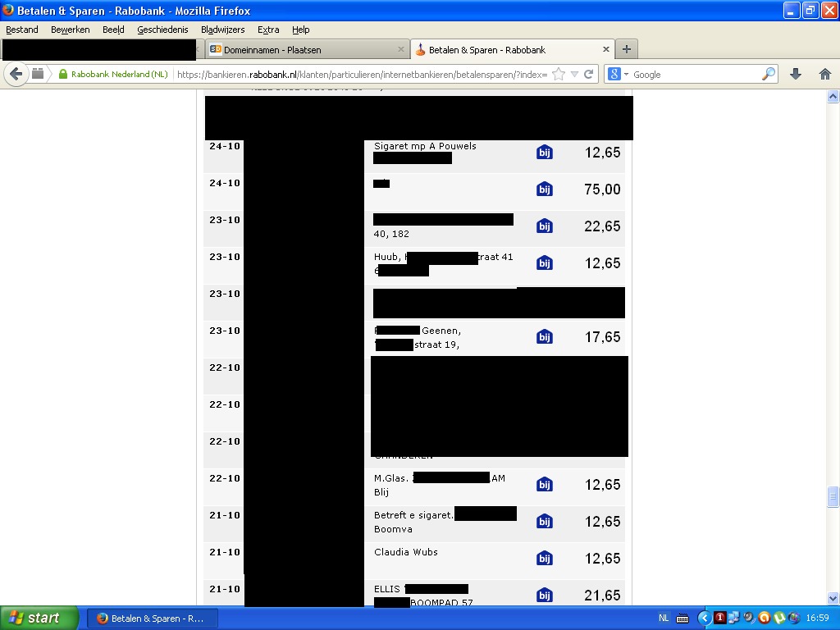Click the amount 22,65
Screen dimensions: 840x630
click(602, 226)
